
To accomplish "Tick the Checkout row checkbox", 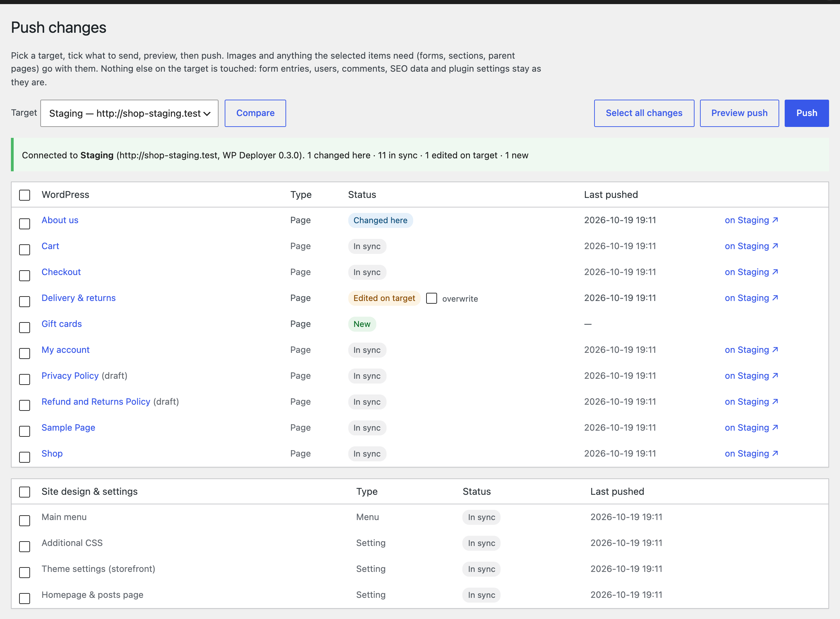I will tap(25, 275).
